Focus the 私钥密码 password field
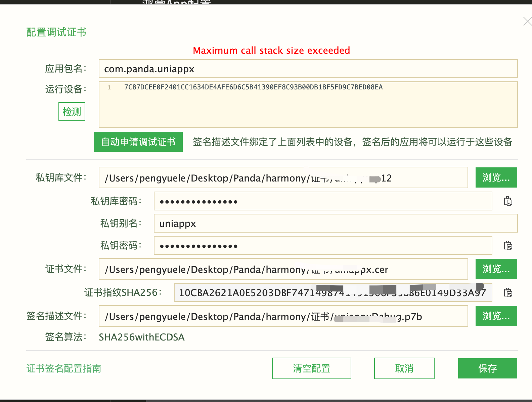 coord(323,246)
